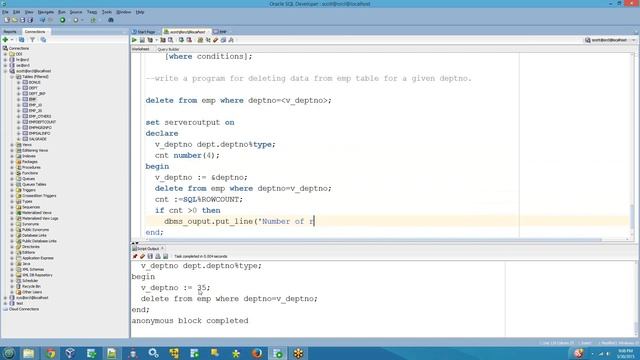Switch to the Reports tab
The width and height of the screenshot is (640, 360).
click(x=10, y=31)
